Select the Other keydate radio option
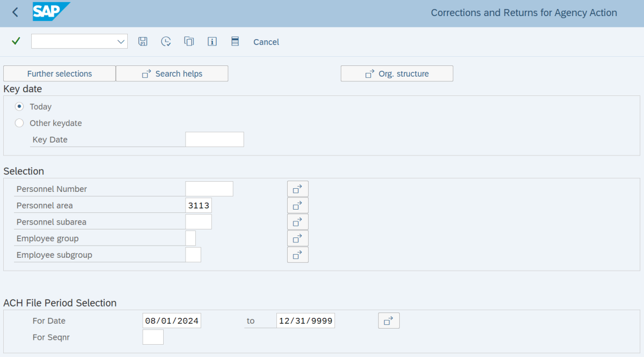This screenshot has height=357, width=644. point(19,123)
